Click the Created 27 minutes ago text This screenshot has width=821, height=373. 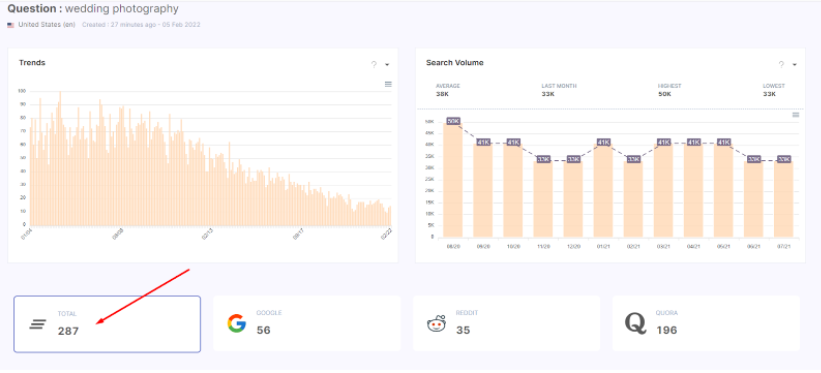pos(141,25)
